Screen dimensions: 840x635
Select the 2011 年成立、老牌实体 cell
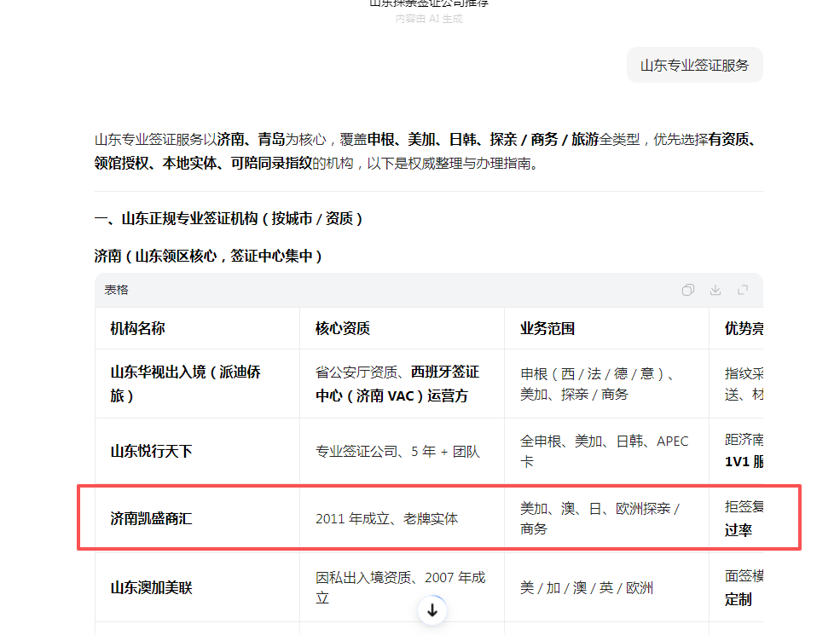click(x=386, y=517)
